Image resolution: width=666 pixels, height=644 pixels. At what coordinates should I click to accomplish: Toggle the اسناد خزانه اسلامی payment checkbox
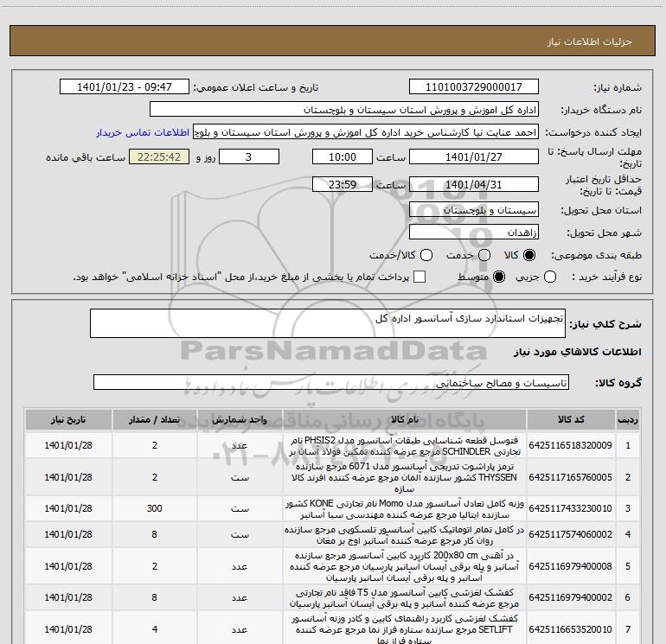[419, 277]
